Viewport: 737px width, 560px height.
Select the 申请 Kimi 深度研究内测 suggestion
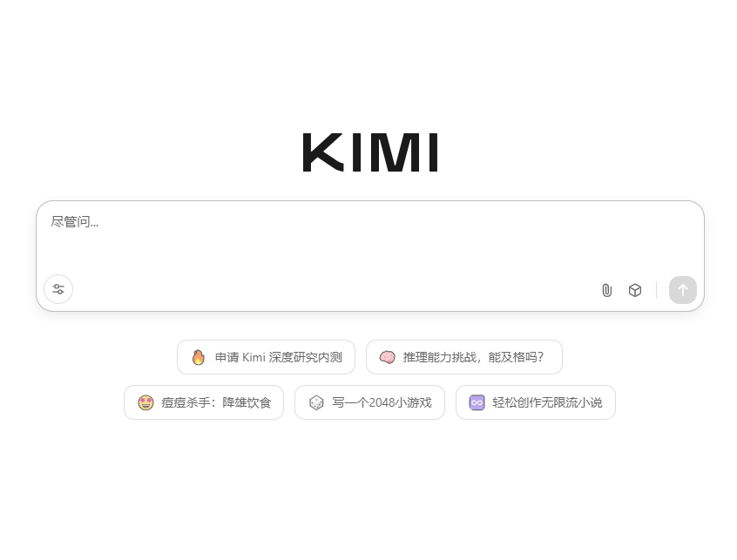tap(266, 357)
